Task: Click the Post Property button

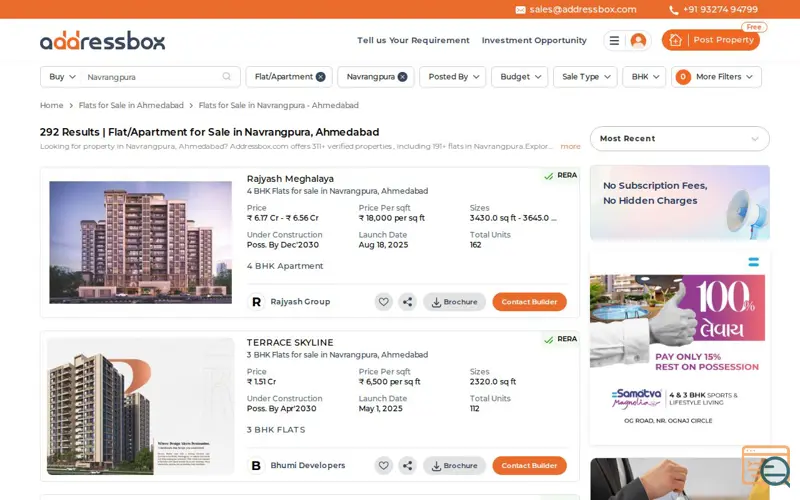Action: coord(711,40)
